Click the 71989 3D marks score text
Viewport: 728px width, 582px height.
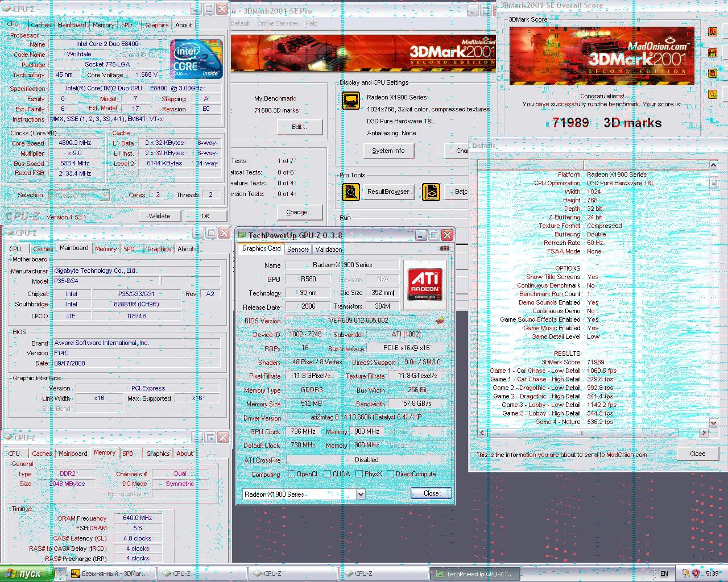(607, 123)
